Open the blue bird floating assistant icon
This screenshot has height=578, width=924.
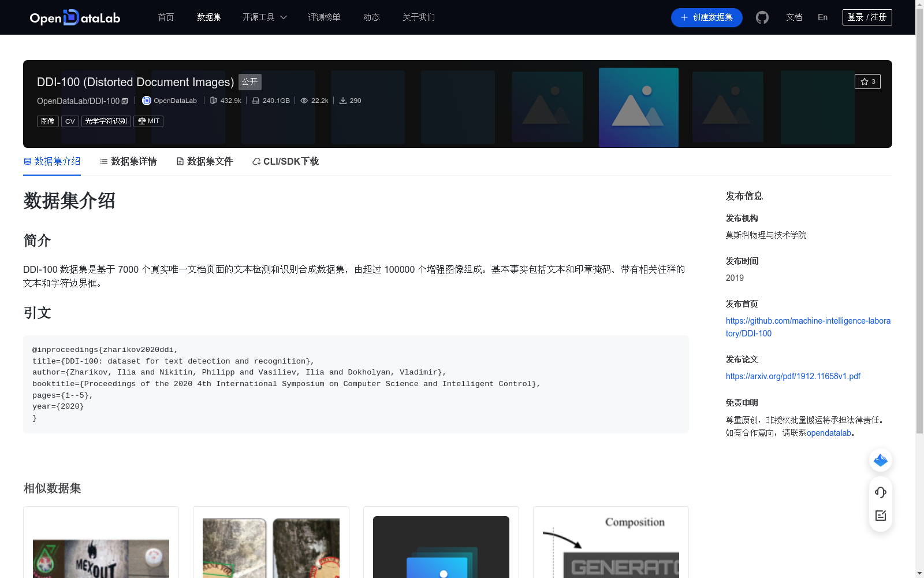(881, 460)
